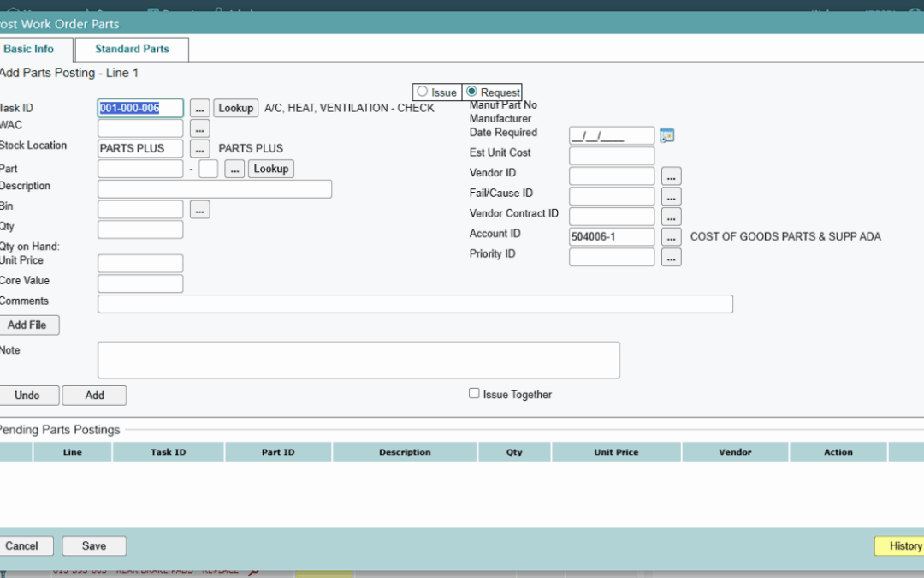Focus the small Part suffix field

[x=209, y=170]
